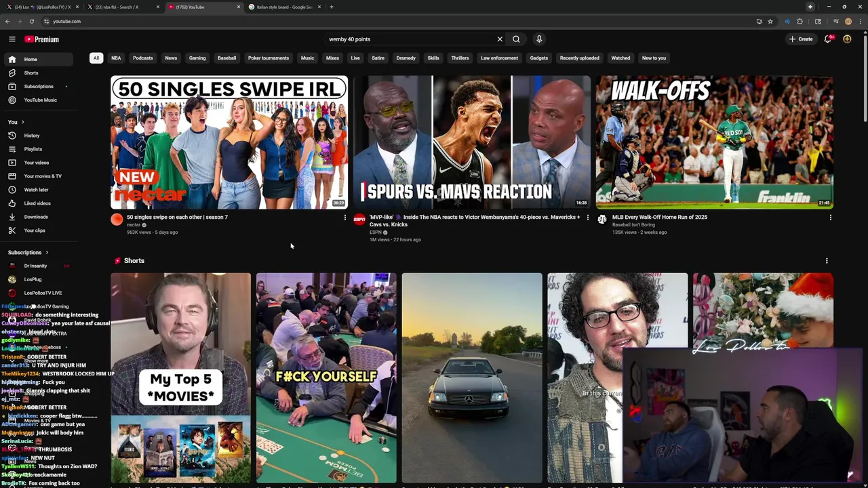The width and height of the screenshot is (868, 488).
Task: Open the My Top 5 Movies short
Action: point(181,378)
